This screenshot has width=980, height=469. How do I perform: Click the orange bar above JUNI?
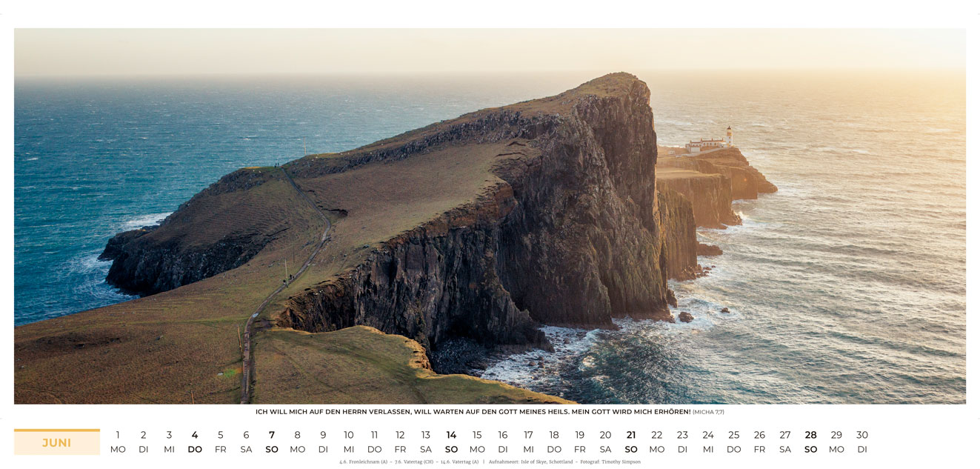(x=57, y=430)
